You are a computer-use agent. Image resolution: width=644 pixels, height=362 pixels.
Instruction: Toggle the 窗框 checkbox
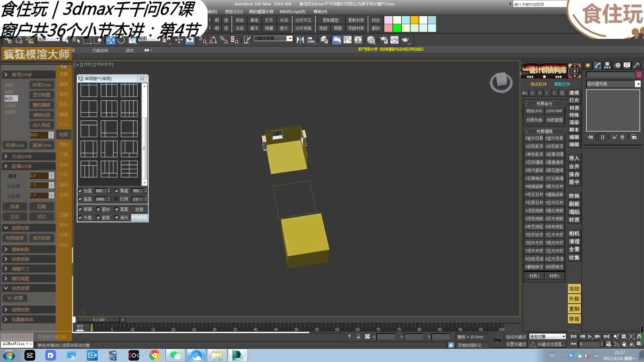click(x=98, y=218)
